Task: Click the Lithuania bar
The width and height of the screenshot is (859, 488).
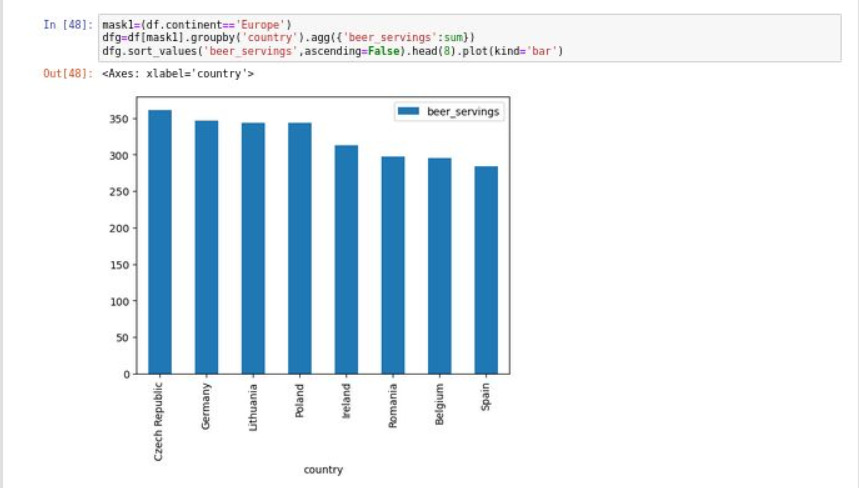Action: (253, 250)
